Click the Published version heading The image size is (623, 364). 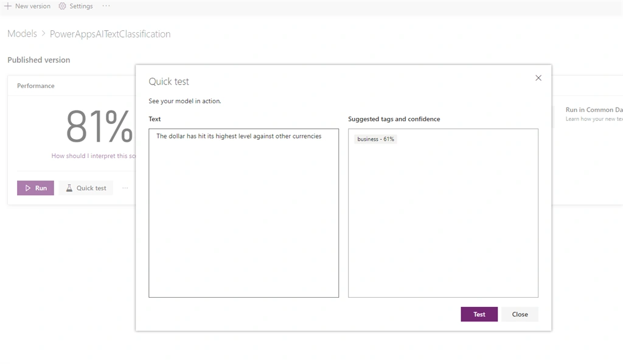point(38,60)
